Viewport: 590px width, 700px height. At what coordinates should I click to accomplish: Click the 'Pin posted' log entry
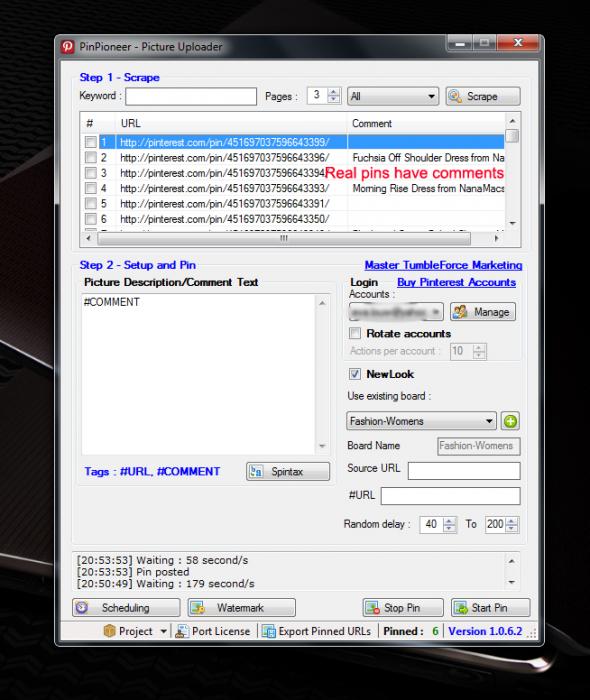pyautogui.click(x=133, y=572)
